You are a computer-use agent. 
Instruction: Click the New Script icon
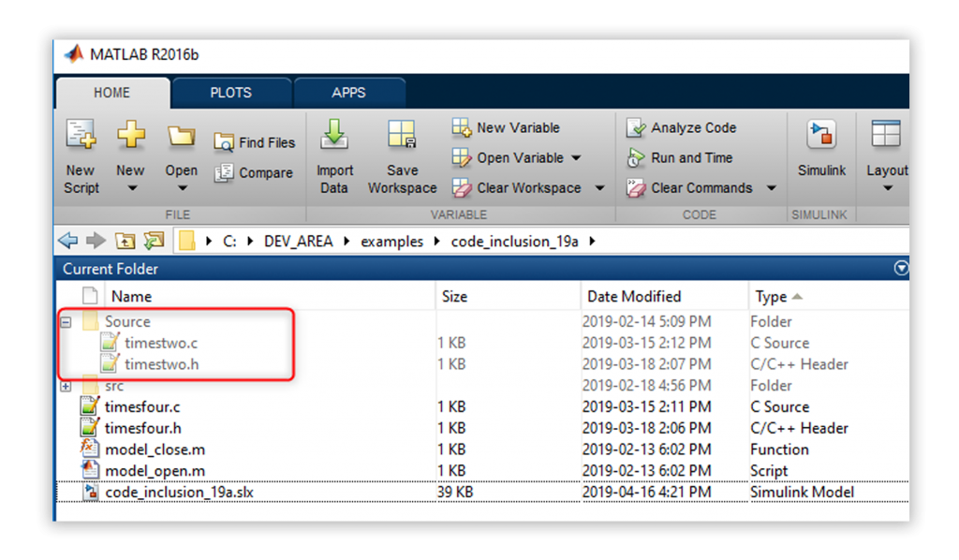pos(81,135)
